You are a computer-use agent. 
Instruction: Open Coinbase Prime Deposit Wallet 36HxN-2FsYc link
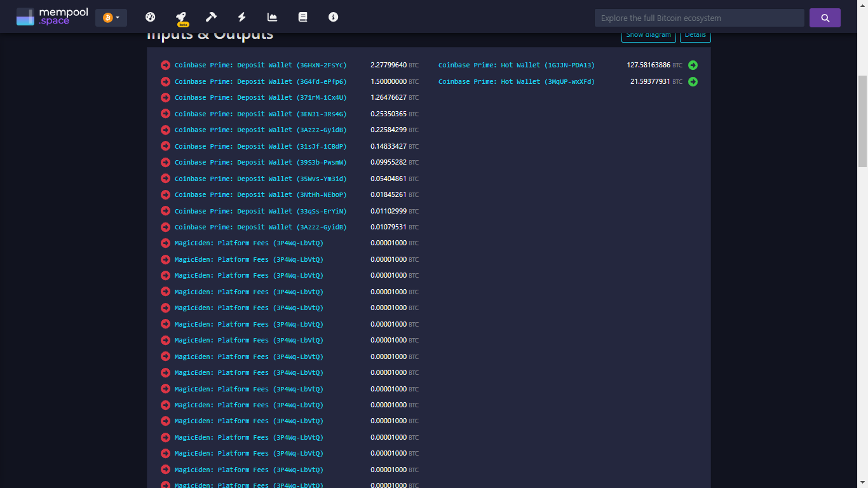[261, 65]
